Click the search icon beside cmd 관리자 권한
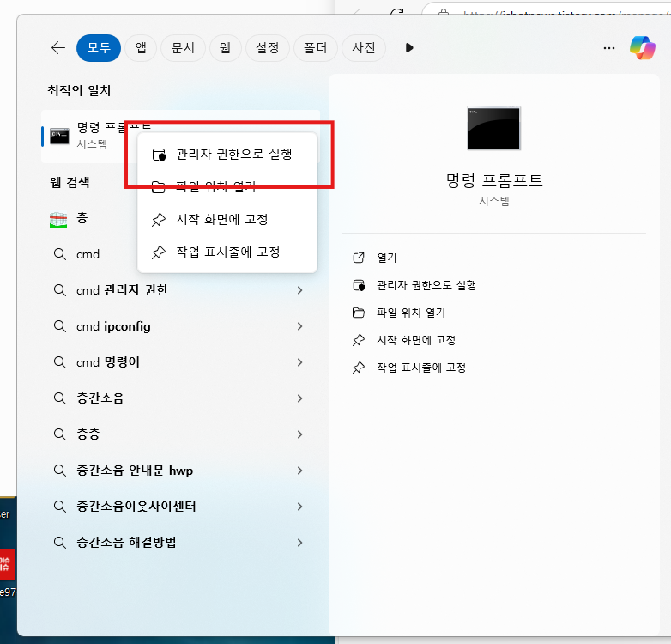 [x=59, y=290]
